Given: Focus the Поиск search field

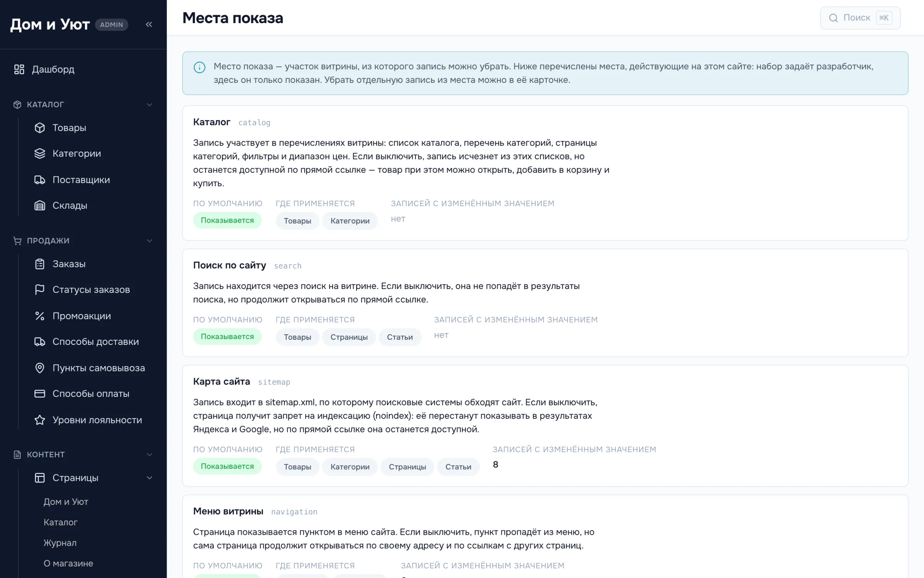Looking at the screenshot, I should click(860, 18).
